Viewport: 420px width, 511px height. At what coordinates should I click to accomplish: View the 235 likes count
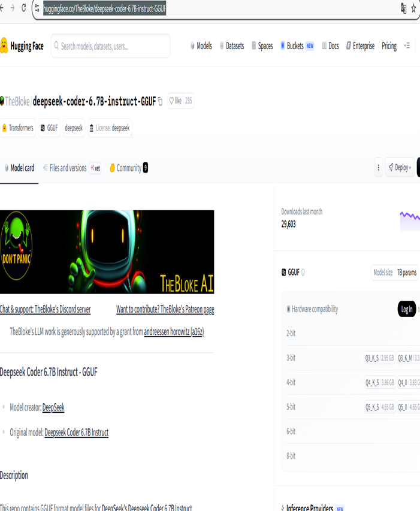(189, 101)
